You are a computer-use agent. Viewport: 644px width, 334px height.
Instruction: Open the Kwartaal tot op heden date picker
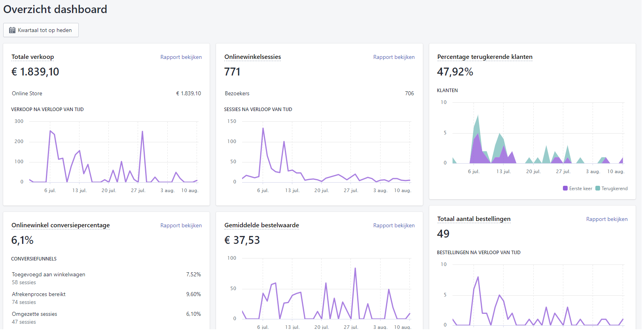point(41,30)
